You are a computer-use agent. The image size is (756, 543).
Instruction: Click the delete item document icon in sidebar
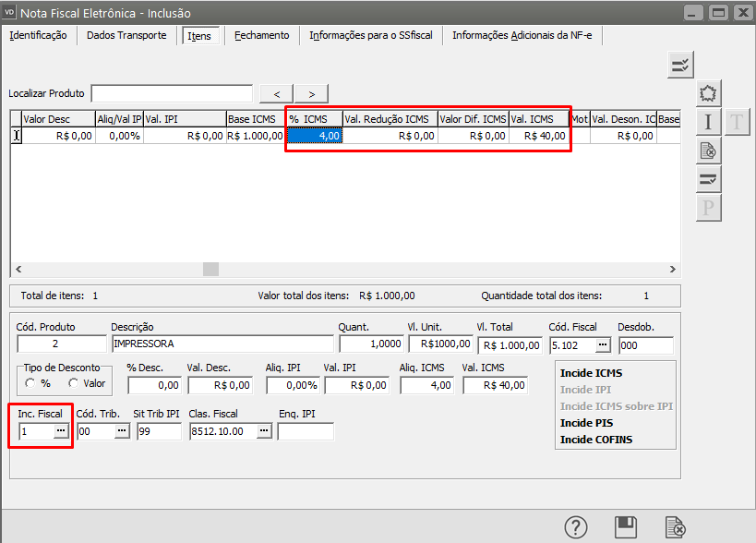tap(708, 151)
